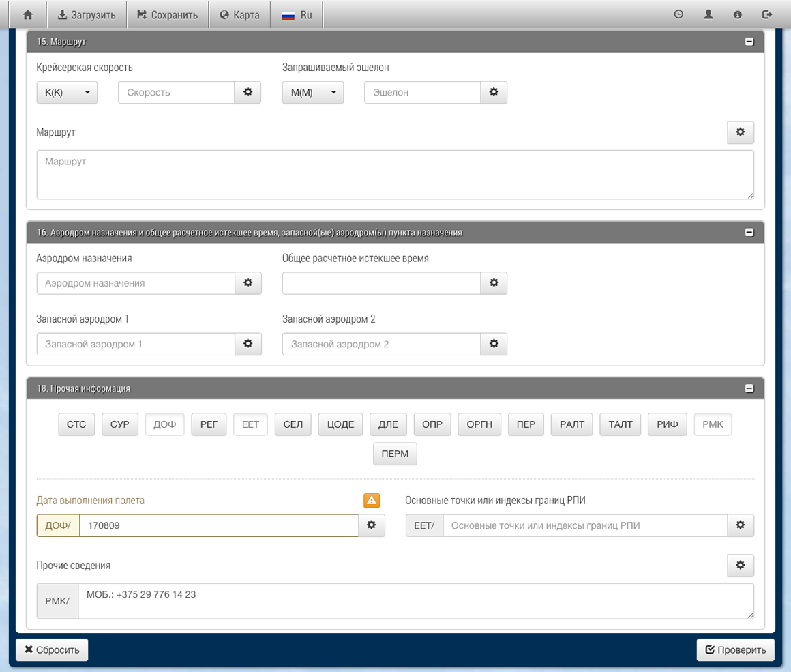
Task: Open the Карта menu item
Action: coord(239,14)
